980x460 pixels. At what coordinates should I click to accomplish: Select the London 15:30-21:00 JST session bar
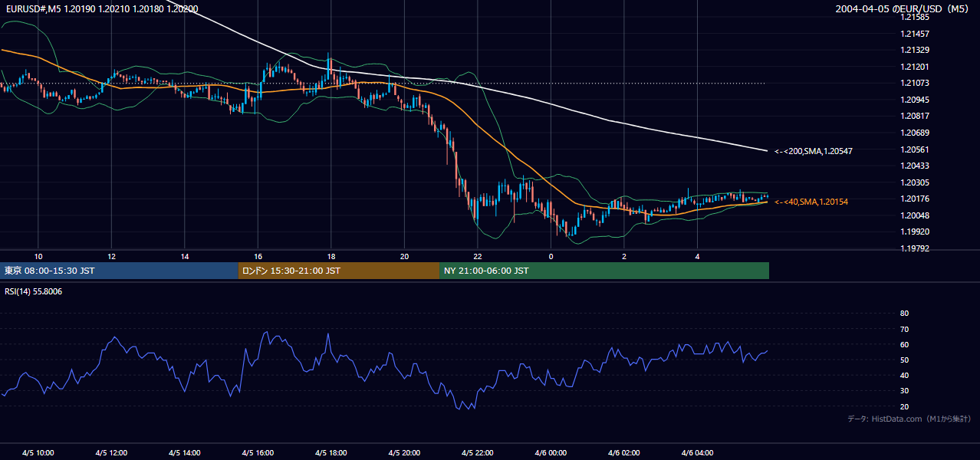[339, 271]
